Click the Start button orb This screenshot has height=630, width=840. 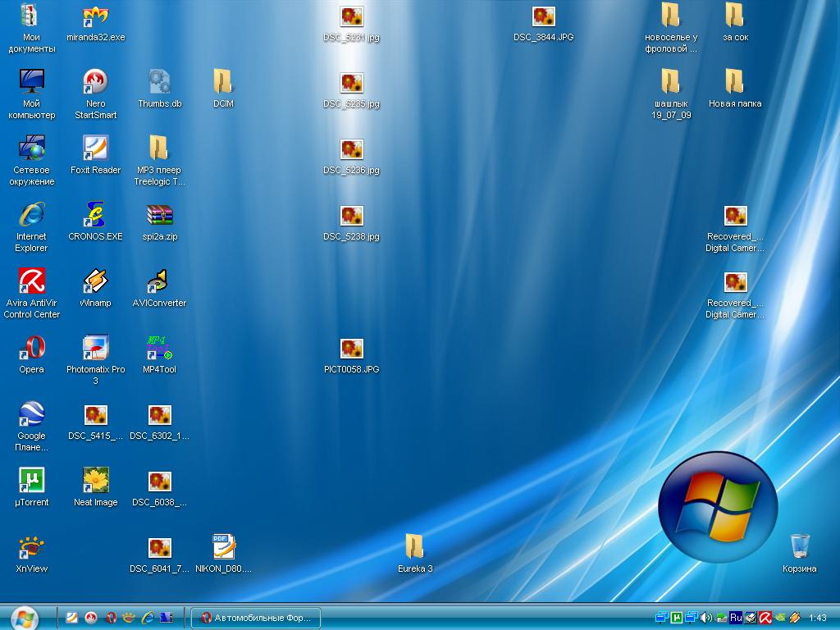24,617
